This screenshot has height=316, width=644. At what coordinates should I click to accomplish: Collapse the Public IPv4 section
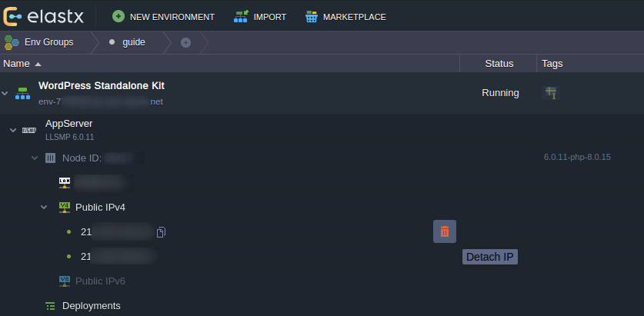tap(44, 207)
